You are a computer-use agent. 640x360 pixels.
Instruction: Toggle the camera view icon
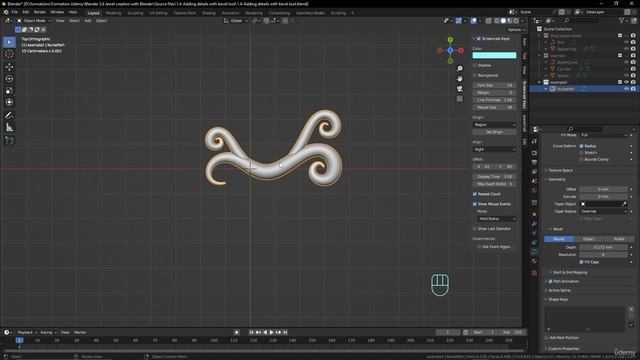(460, 89)
